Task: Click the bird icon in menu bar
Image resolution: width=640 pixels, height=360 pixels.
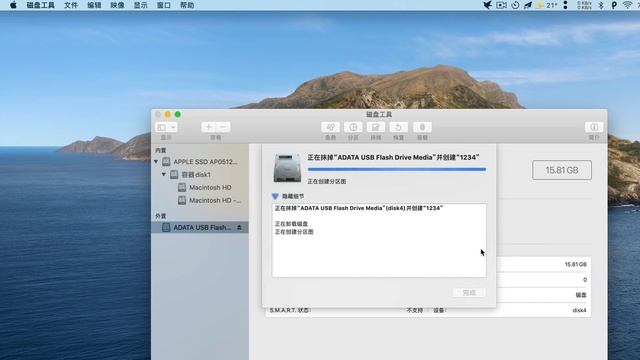Action: [487, 5]
